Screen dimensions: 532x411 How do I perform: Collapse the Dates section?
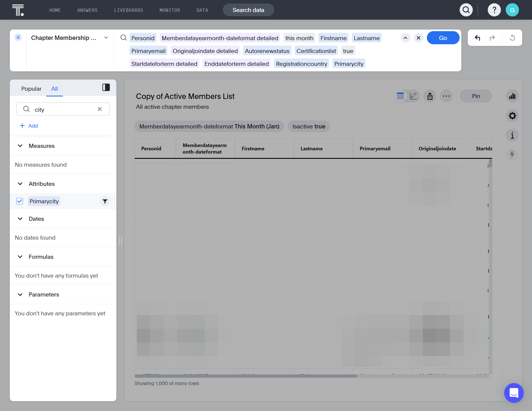point(20,219)
